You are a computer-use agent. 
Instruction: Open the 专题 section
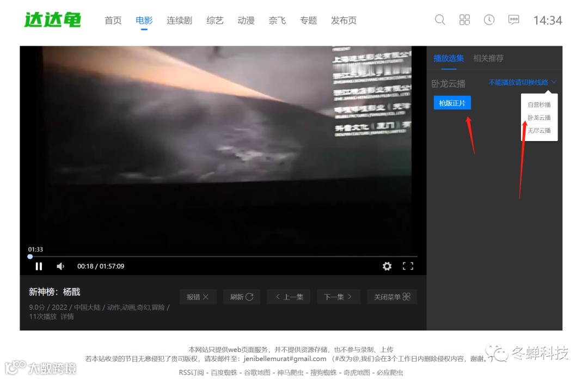[308, 20]
